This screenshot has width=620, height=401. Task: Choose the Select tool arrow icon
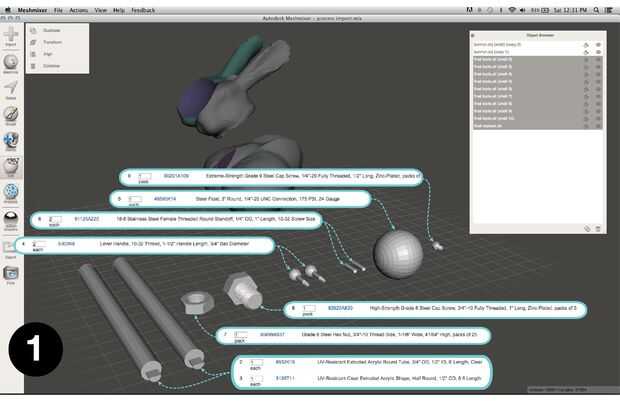point(11,89)
